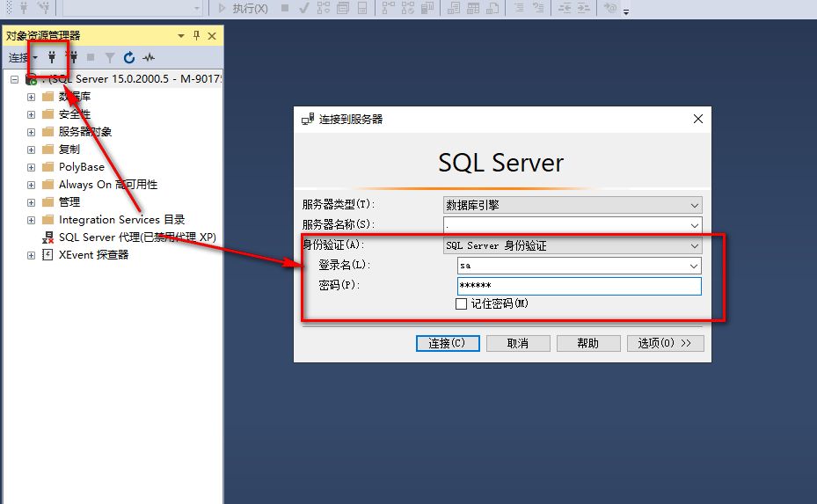Select the 数据库 tree item

[75, 97]
